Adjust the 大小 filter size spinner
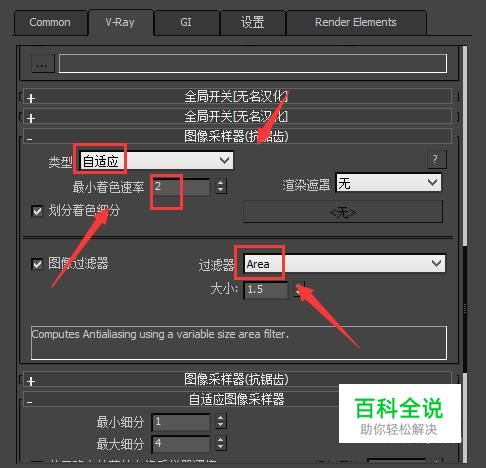 pyautogui.click(x=298, y=290)
